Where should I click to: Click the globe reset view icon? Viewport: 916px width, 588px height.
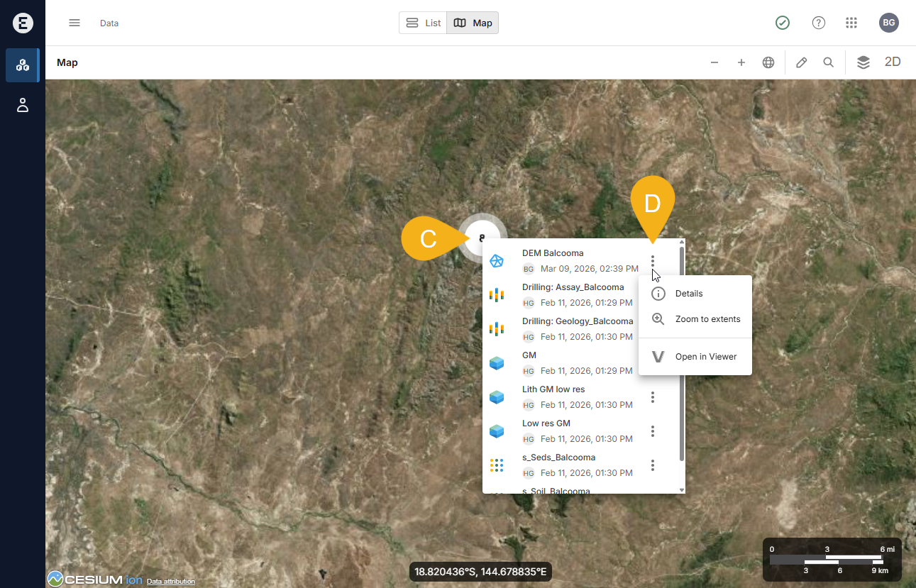tap(768, 62)
